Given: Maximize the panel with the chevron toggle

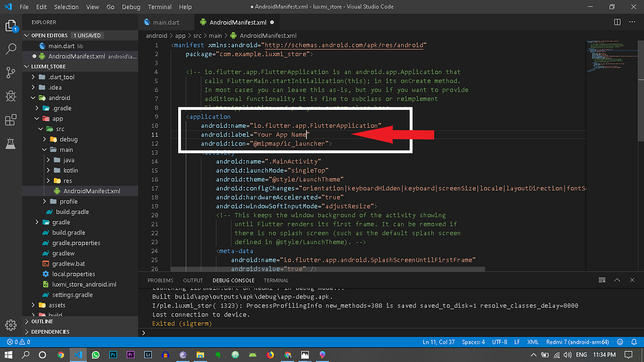Looking at the screenshot, I should pyautogui.click(x=617, y=280).
